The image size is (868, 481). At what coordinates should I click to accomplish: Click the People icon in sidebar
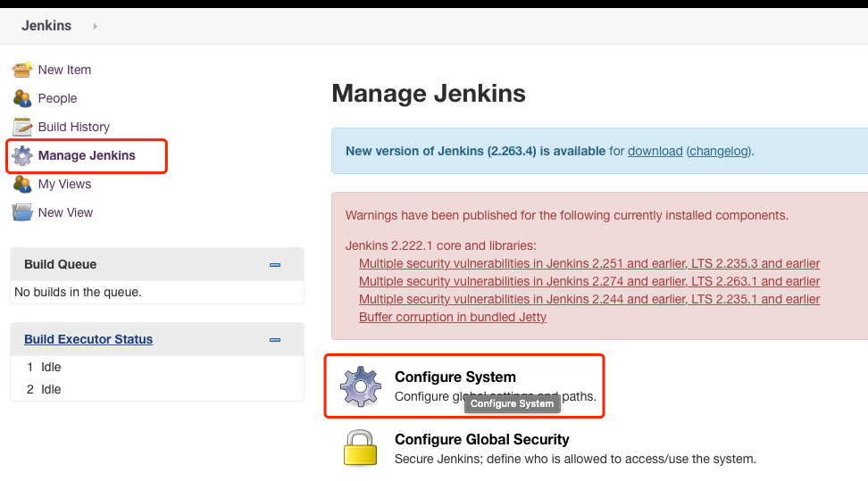coord(22,98)
